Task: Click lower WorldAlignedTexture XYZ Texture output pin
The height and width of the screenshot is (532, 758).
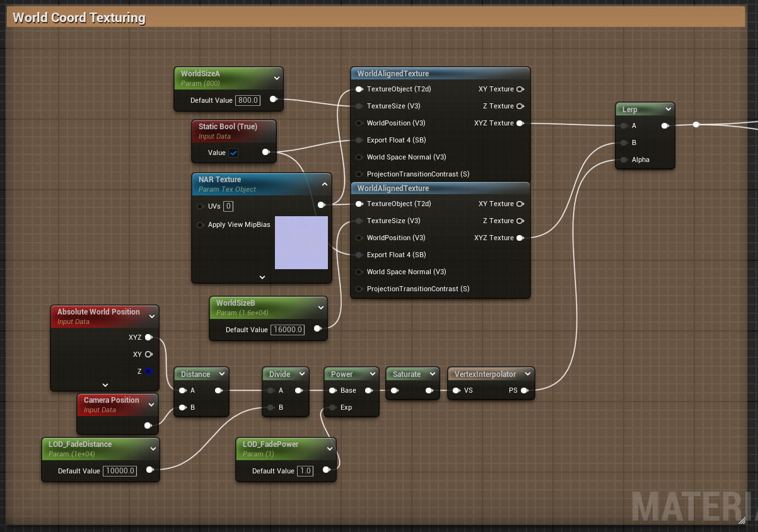Action: [x=521, y=238]
